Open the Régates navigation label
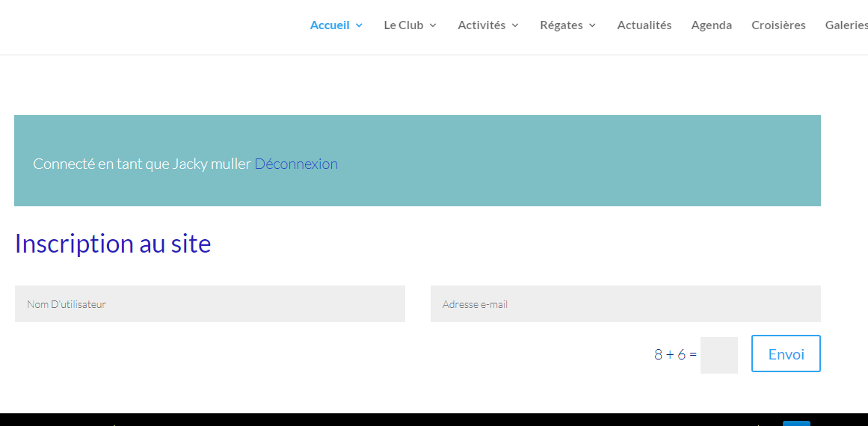 pos(561,25)
